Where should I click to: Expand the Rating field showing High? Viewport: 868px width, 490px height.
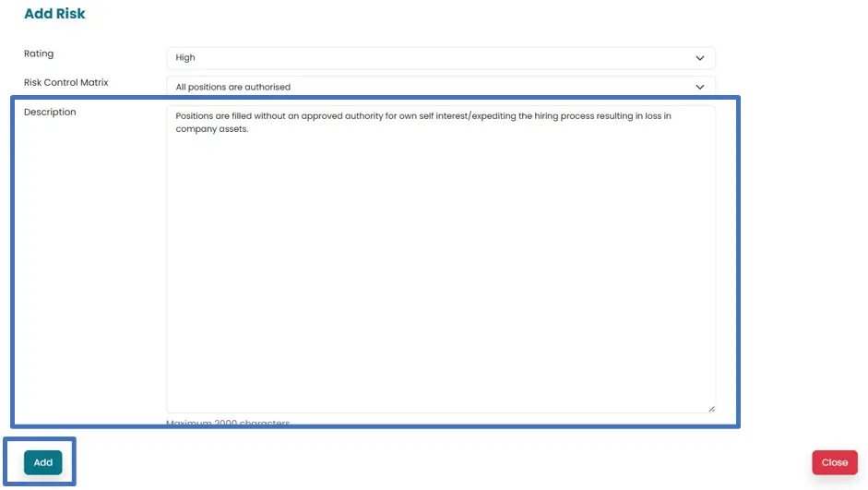click(x=440, y=58)
